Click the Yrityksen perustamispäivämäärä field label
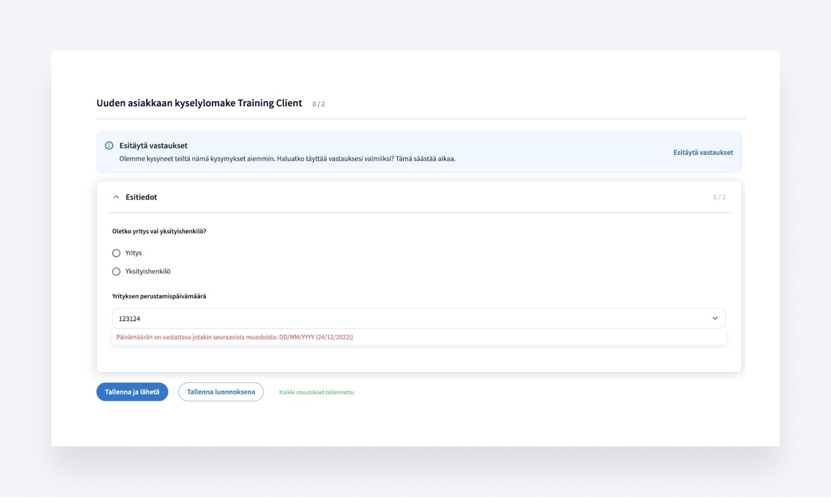831x504 pixels. (x=159, y=296)
